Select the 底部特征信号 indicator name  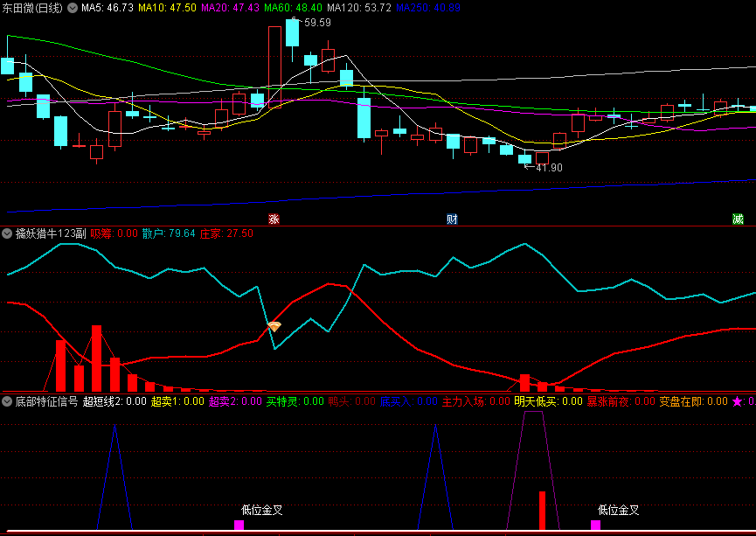click(x=47, y=401)
